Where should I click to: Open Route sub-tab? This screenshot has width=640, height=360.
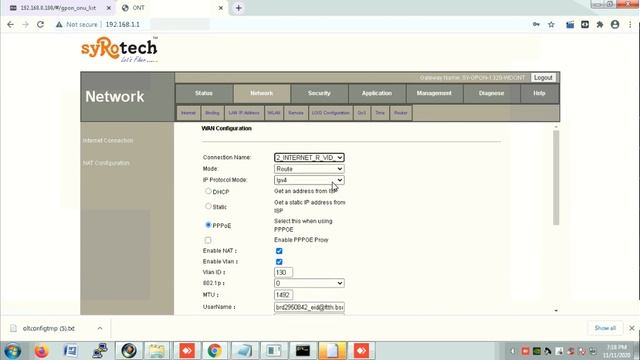coord(400,113)
